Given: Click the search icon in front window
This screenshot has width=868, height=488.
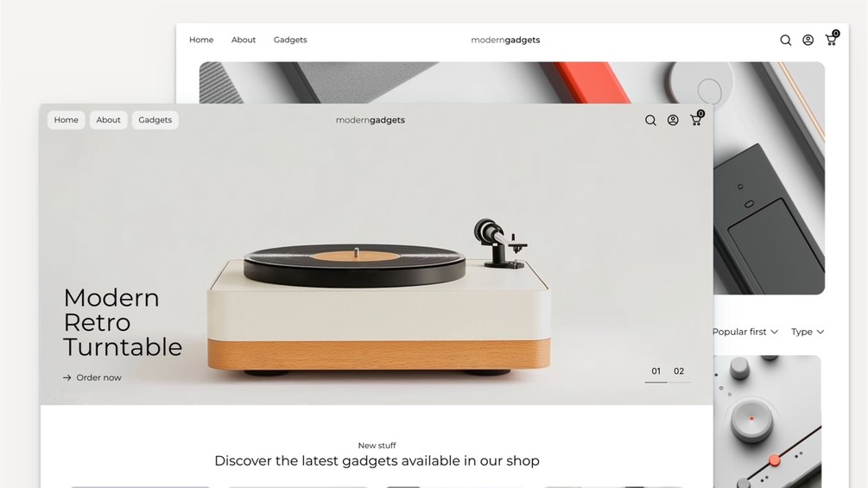Looking at the screenshot, I should tap(650, 120).
